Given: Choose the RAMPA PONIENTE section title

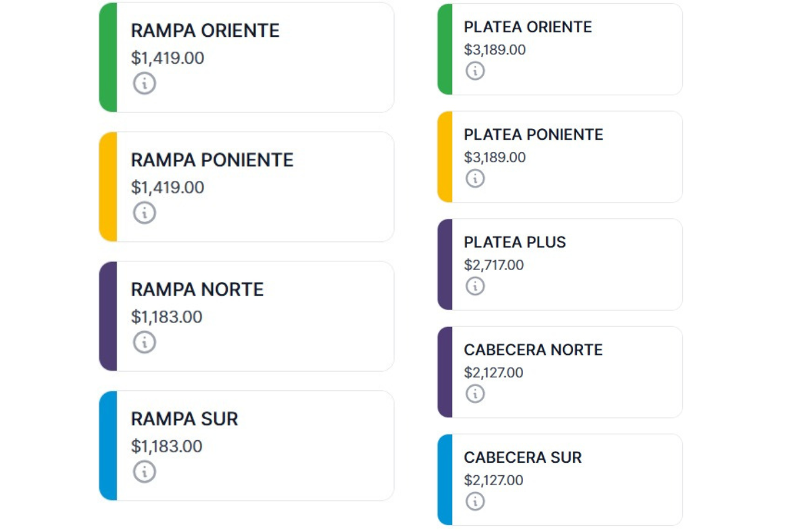Looking at the screenshot, I should tap(212, 160).
